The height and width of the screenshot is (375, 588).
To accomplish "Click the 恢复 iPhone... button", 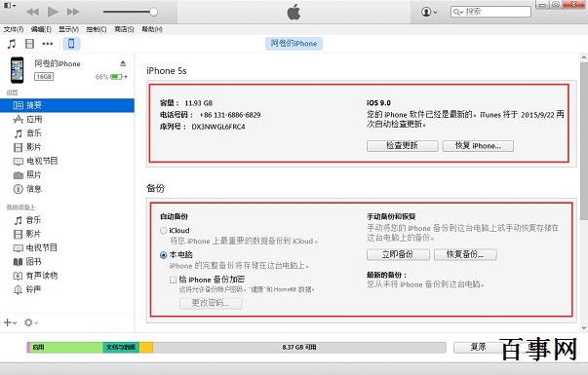I will [478, 146].
